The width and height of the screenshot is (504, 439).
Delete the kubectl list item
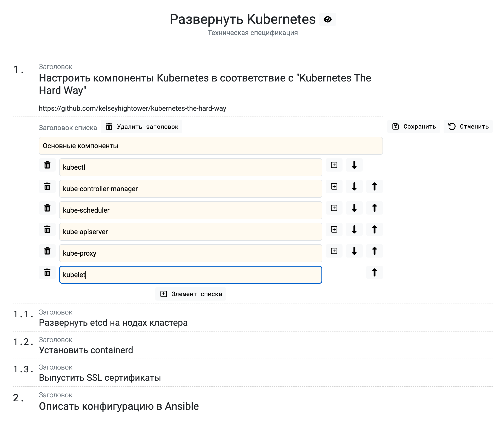point(47,165)
